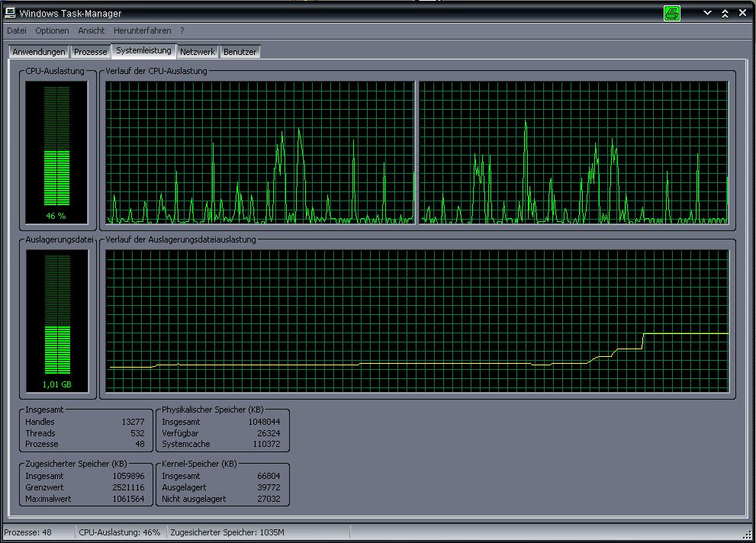Click the Prozesse value 48 under Insgesamt

pos(140,444)
